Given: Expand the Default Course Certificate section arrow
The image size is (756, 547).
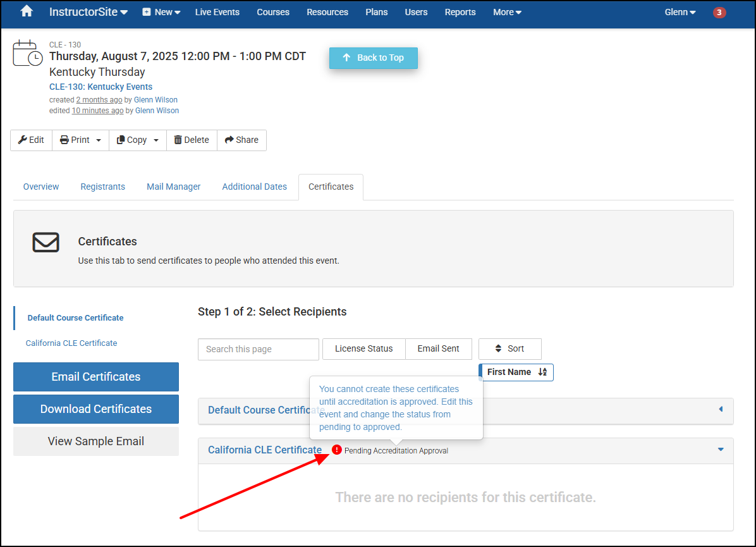Looking at the screenshot, I should point(721,409).
